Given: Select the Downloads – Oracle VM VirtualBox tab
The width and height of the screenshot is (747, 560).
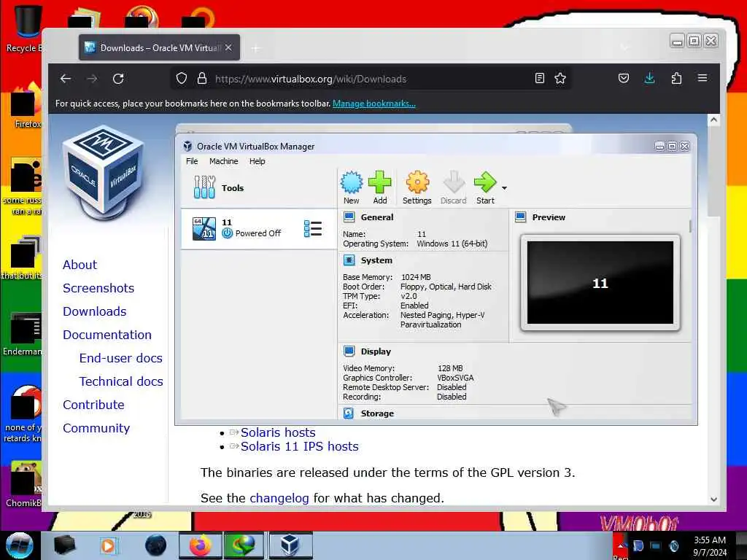Looking at the screenshot, I should click(159, 47).
